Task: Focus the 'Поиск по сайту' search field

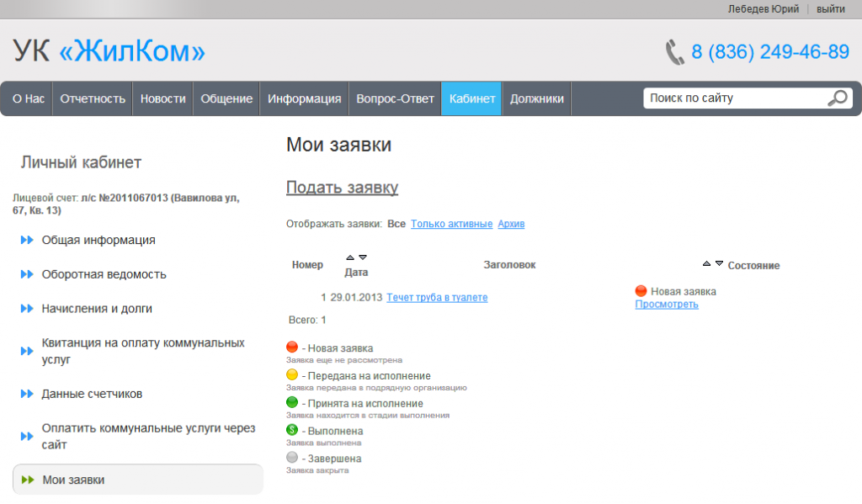Action: point(732,98)
